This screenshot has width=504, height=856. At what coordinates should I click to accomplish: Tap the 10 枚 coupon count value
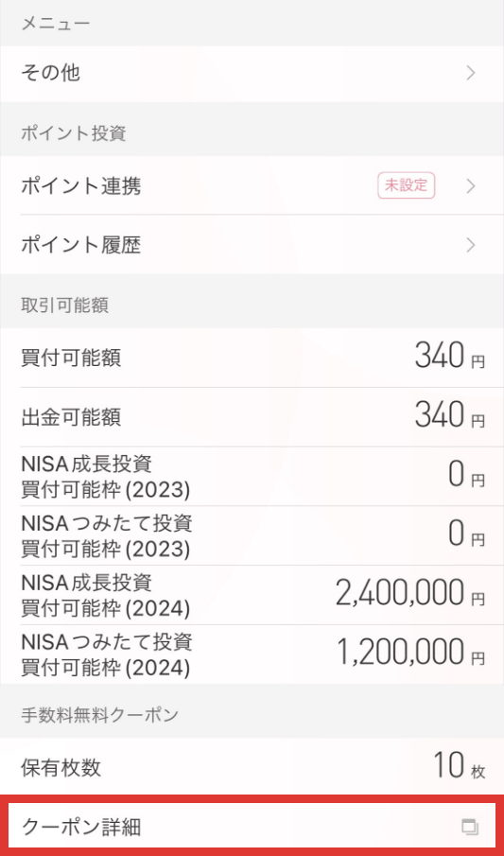pos(460,765)
